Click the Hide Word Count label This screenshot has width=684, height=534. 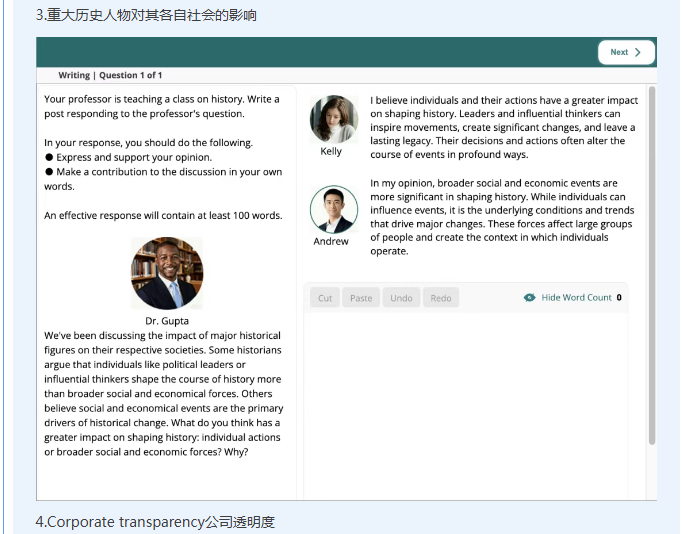pyautogui.click(x=576, y=298)
